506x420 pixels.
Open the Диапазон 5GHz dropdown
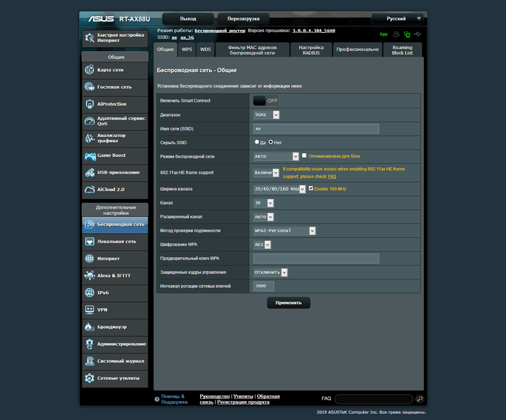[266, 115]
